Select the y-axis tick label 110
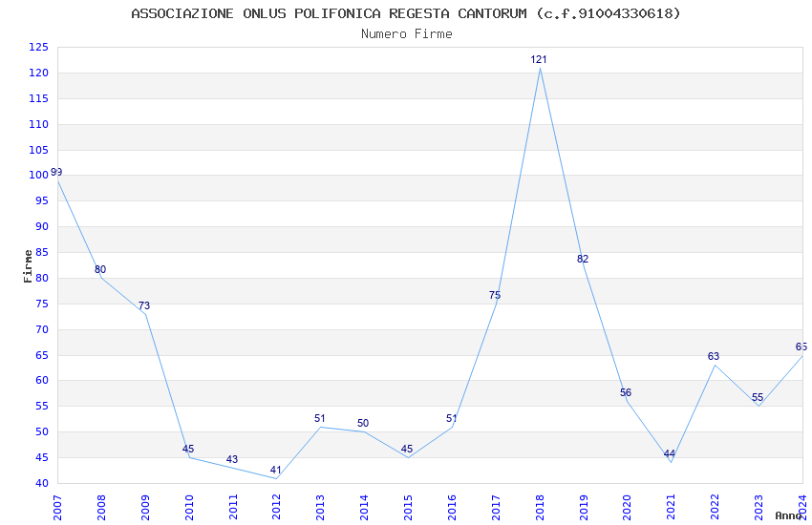This screenshot has width=812, height=525. click(x=38, y=125)
